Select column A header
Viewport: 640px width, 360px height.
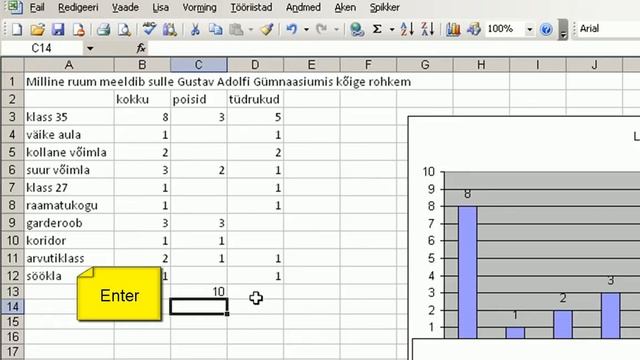[69, 65]
